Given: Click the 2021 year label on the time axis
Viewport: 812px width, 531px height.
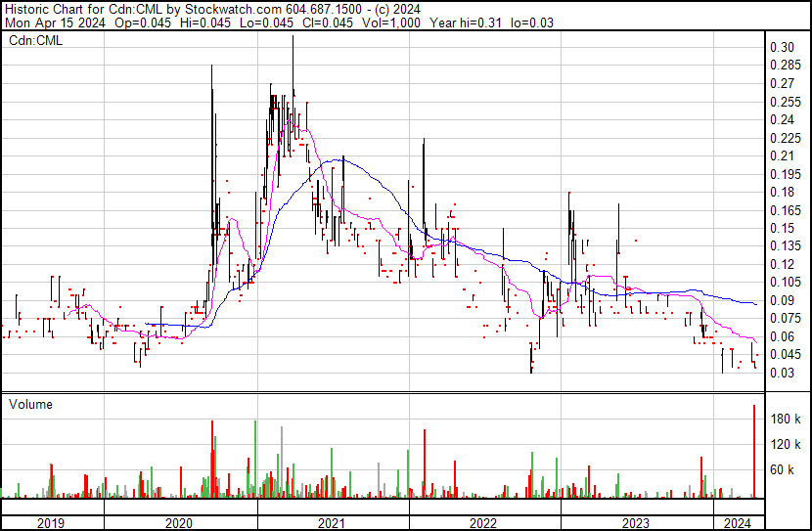Looking at the screenshot, I should [x=333, y=523].
